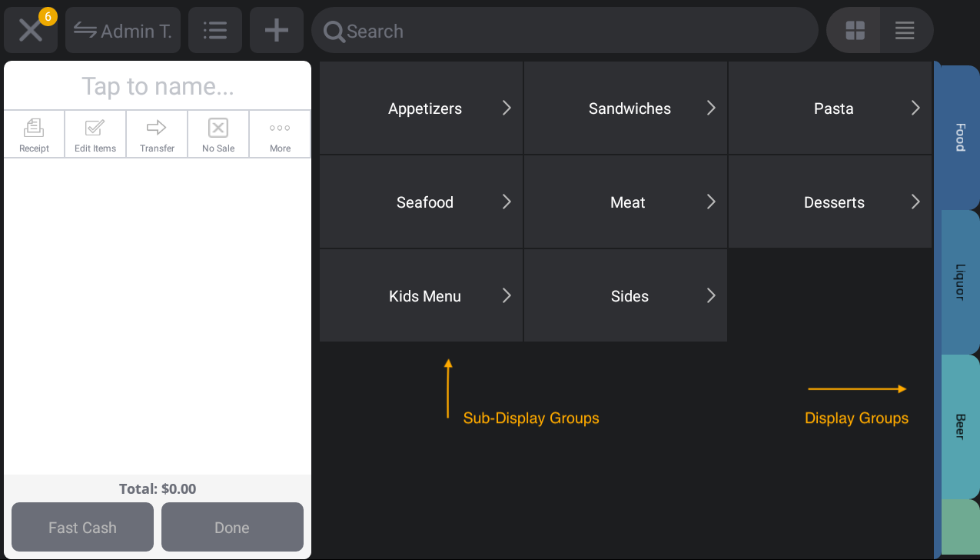Viewport: 980px width, 560px height.
Task: Switch to list view layout
Action: tap(905, 30)
